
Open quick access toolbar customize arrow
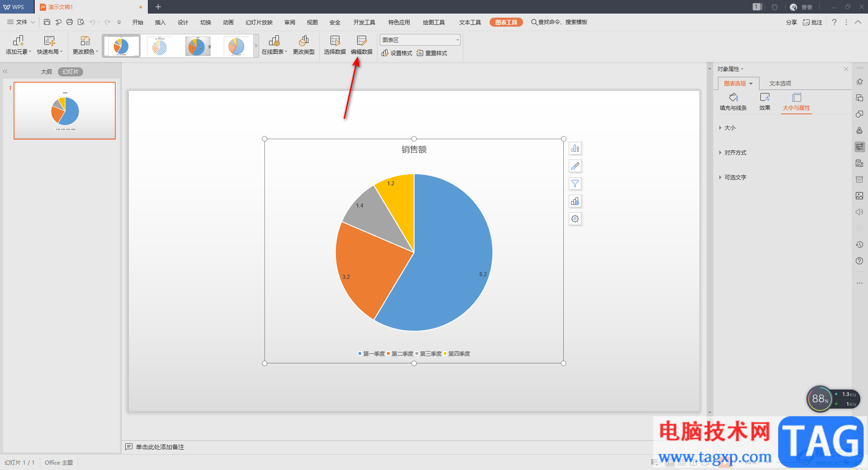pos(119,22)
